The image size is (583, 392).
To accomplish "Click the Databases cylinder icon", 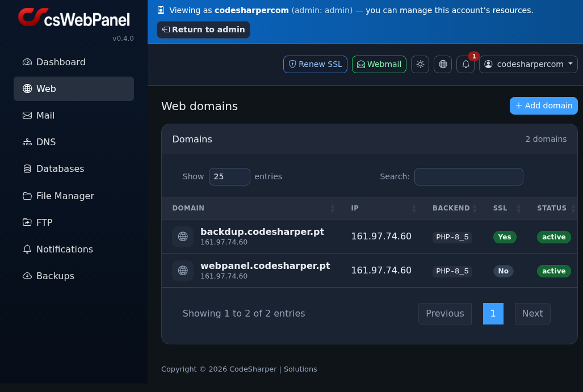I will 27,168.
